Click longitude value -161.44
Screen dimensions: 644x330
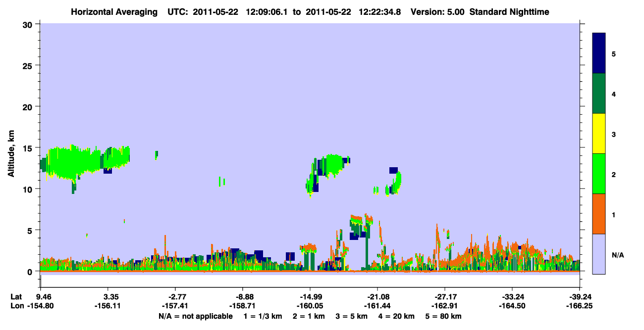pos(377,306)
